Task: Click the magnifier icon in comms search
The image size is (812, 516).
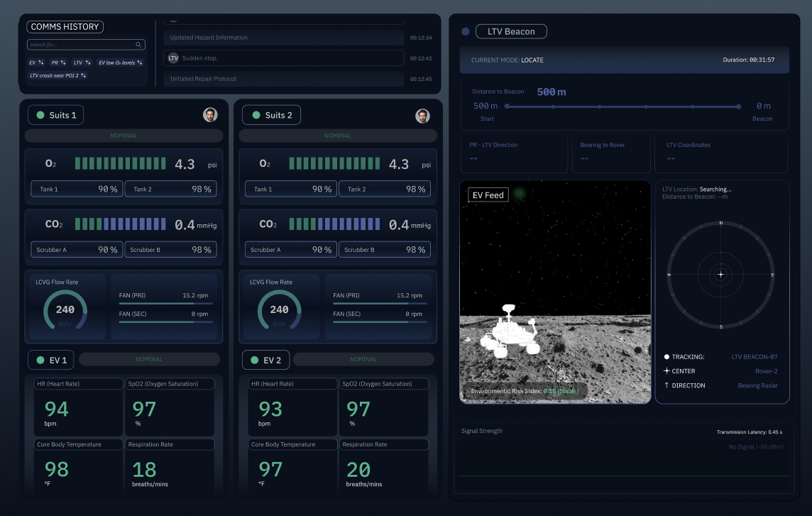Action: (138, 45)
